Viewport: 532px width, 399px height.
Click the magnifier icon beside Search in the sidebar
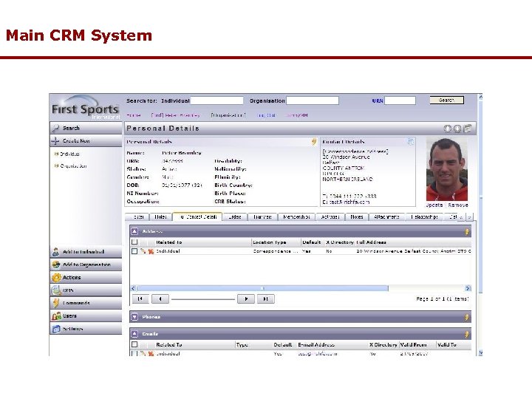tap(56, 129)
